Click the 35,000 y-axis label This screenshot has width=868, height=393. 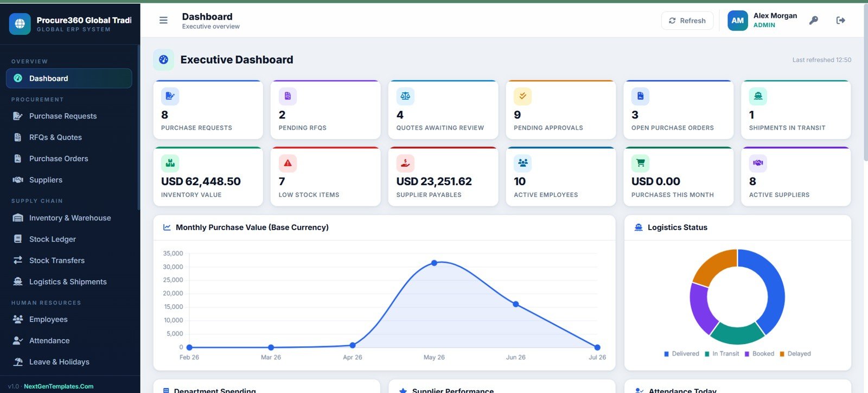pyautogui.click(x=173, y=253)
